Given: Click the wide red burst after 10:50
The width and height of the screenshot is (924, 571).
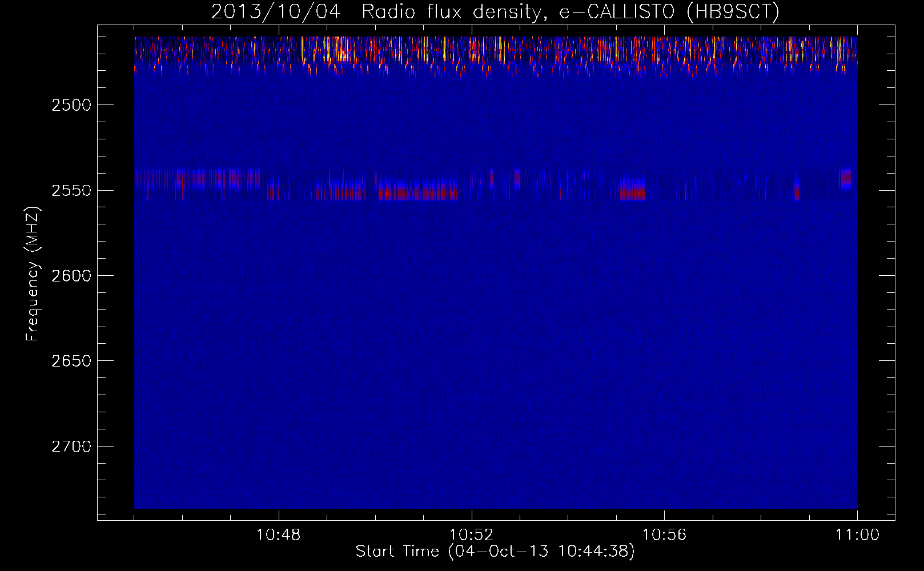Looking at the screenshot, I should pos(417,189).
